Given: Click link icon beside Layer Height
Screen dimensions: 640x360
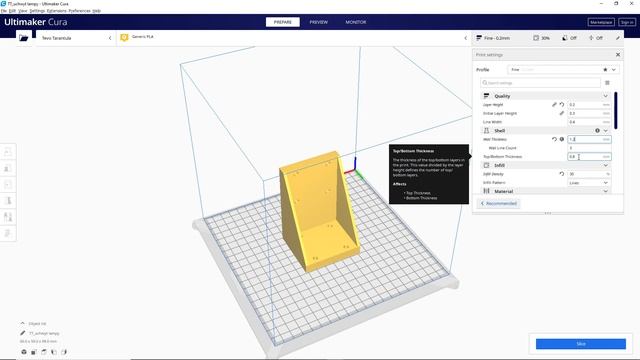Looking at the screenshot, I should coord(554,105).
